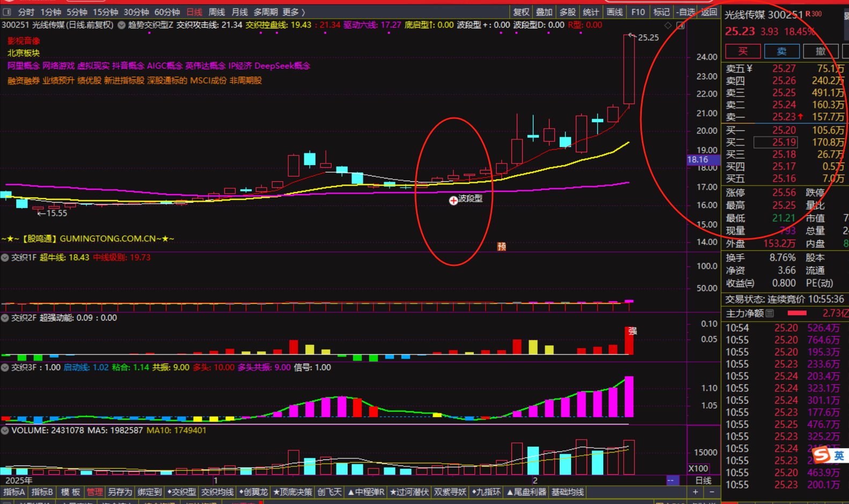
Task: Toggle the -自选 watchlist button
Action: (x=686, y=12)
